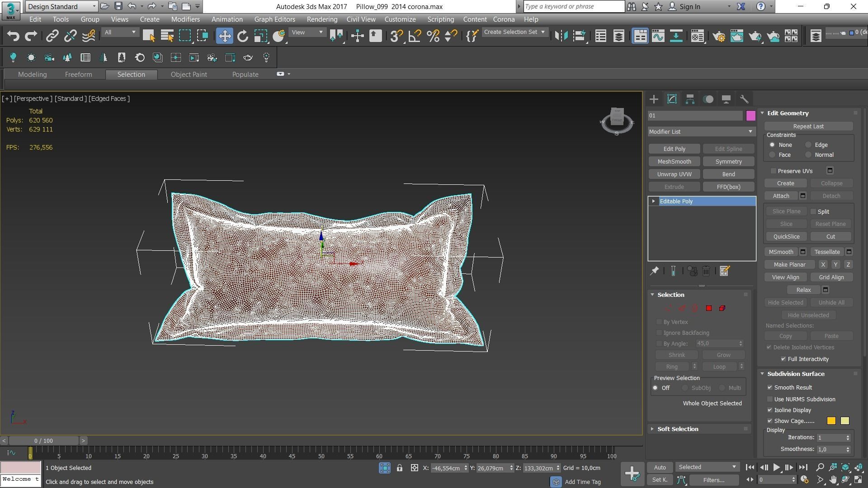Switch to the Modeling ribbon tab
Image resolution: width=868 pixels, height=488 pixels.
[33, 75]
